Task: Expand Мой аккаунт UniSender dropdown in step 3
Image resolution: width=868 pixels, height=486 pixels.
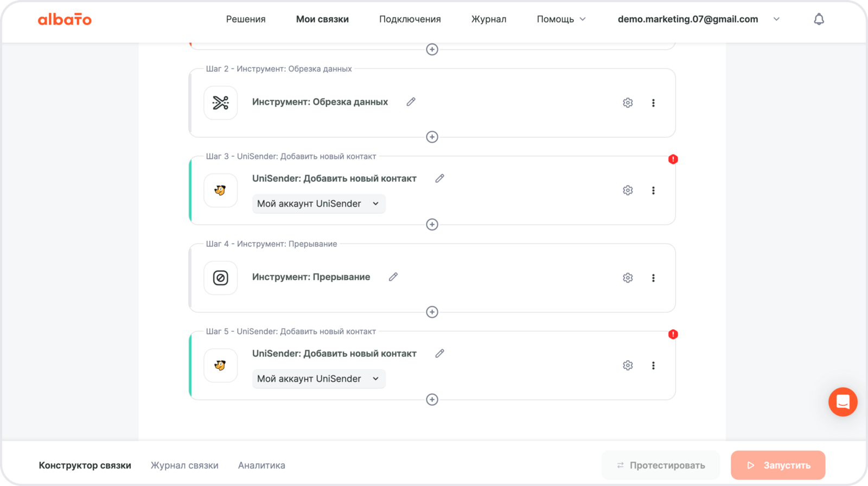Action: click(x=318, y=204)
